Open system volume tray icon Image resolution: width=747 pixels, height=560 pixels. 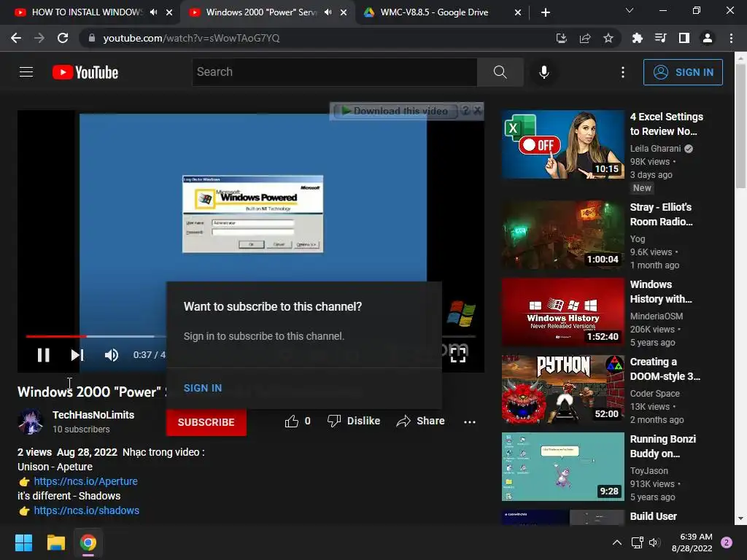point(654,542)
